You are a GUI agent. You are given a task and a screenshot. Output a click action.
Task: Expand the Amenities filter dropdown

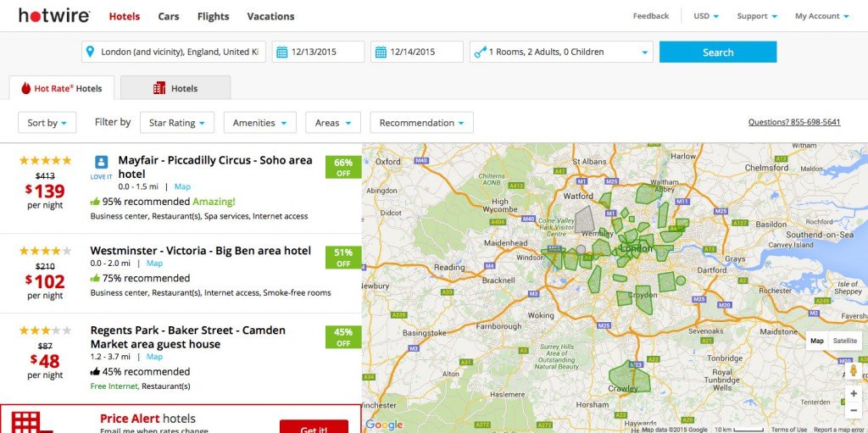pyautogui.click(x=259, y=123)
